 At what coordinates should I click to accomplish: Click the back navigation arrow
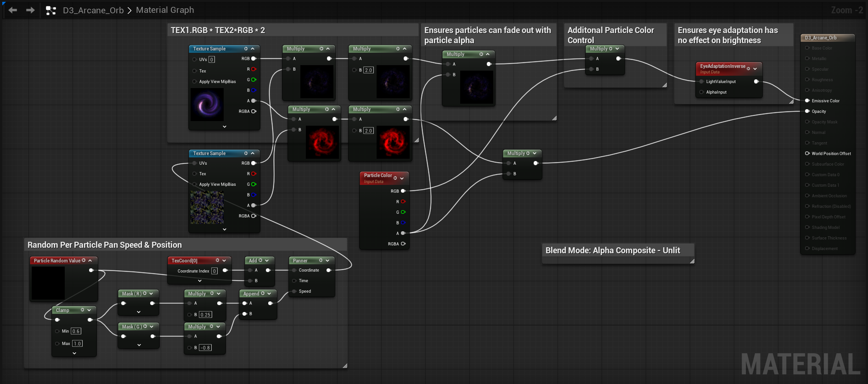12,10
